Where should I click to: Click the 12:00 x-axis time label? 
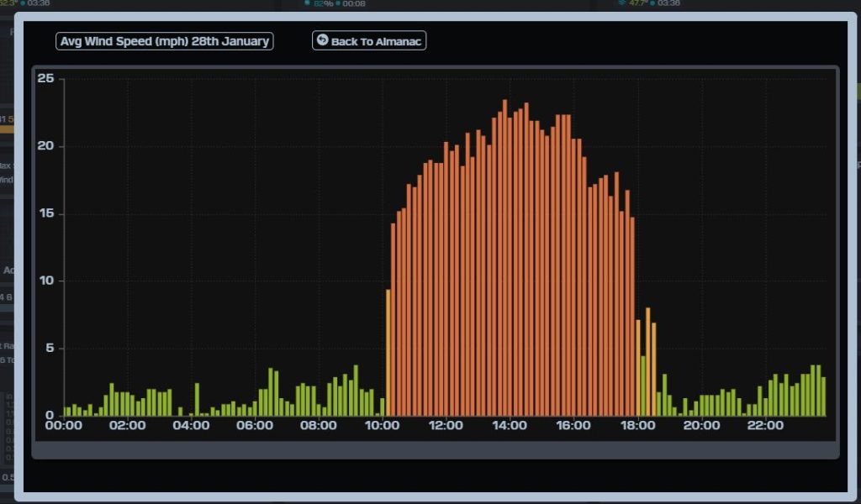(x=446, y=426)
